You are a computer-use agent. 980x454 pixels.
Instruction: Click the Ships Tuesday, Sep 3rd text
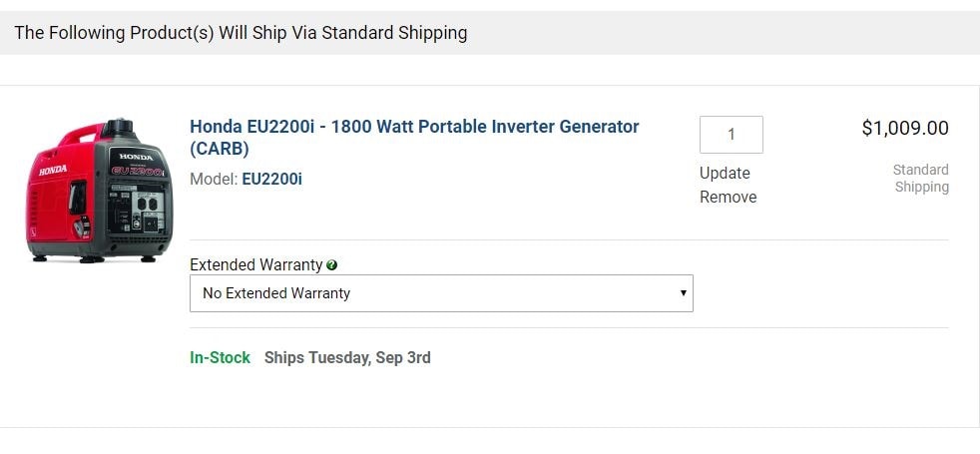coord(347,357)
